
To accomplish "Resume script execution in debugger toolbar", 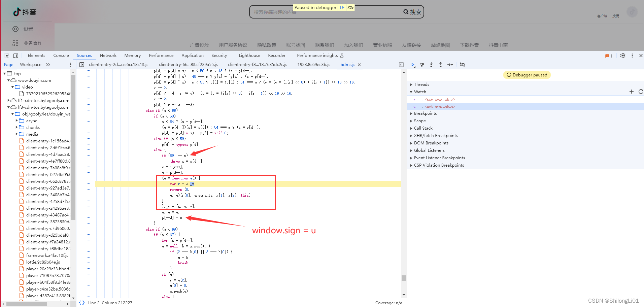I will pos(412,65).
